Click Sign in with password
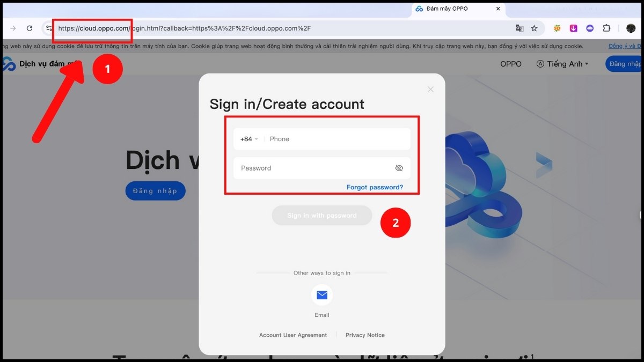The height and width of the screenshot is (362, 644). point(321,215)
